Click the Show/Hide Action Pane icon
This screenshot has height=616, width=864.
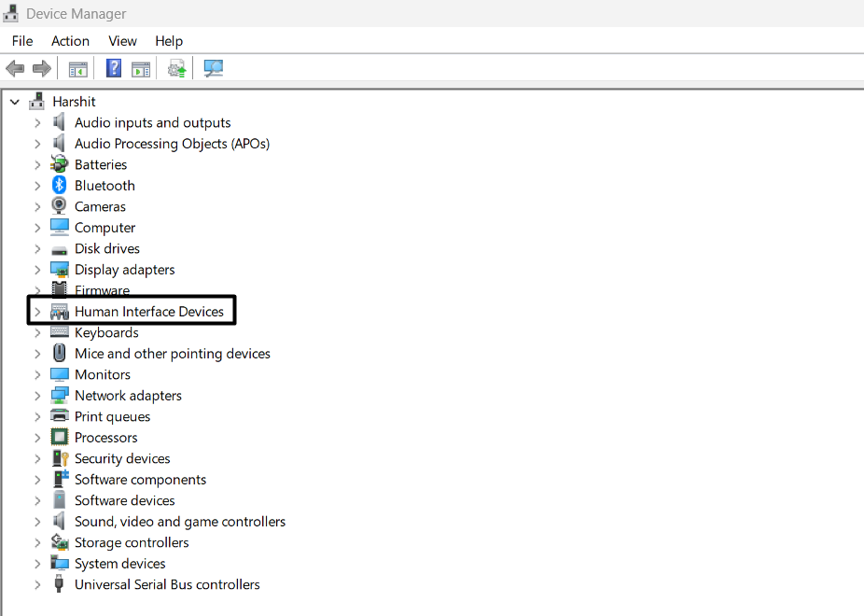(x=141, y=68)
